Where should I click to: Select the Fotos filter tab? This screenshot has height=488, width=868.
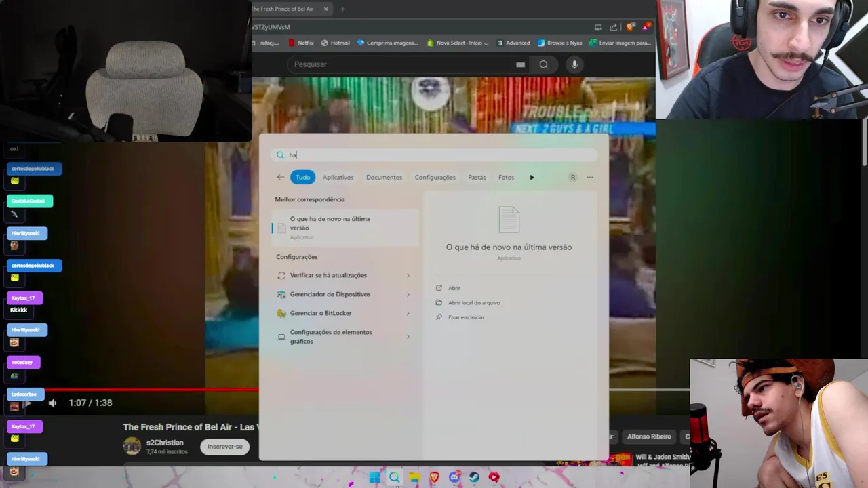(x=506, y=177)
